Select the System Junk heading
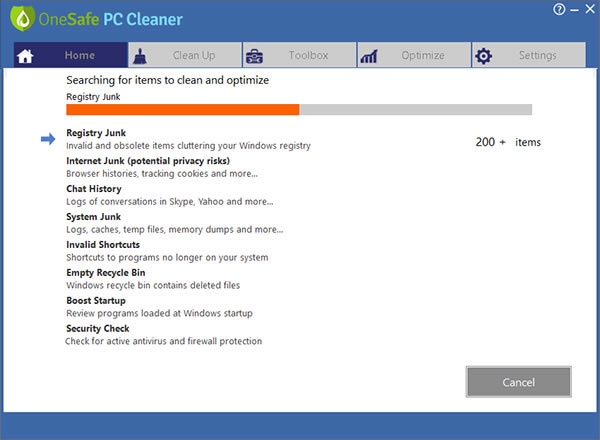Viewport: 600px width, 440px height. tap(93, 217)
